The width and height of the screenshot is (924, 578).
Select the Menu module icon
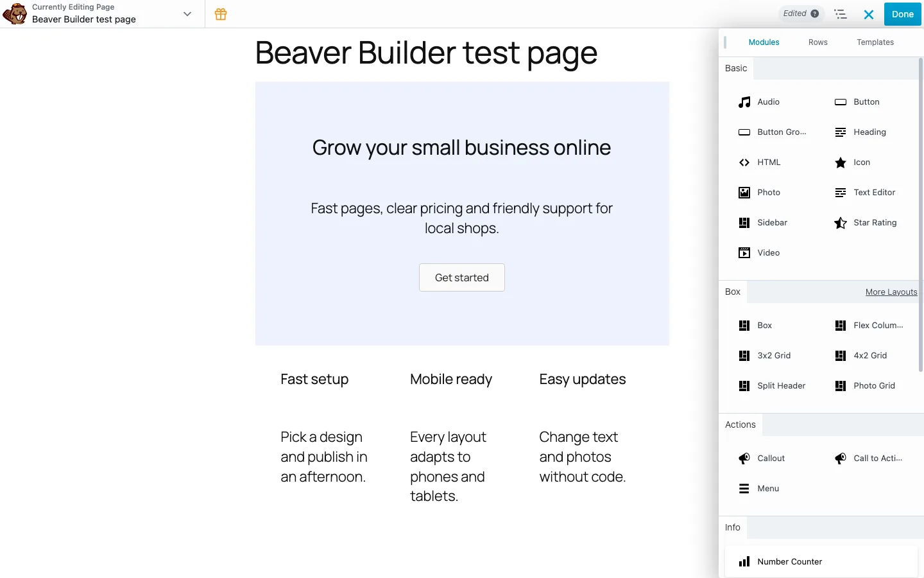coord(744,489)
